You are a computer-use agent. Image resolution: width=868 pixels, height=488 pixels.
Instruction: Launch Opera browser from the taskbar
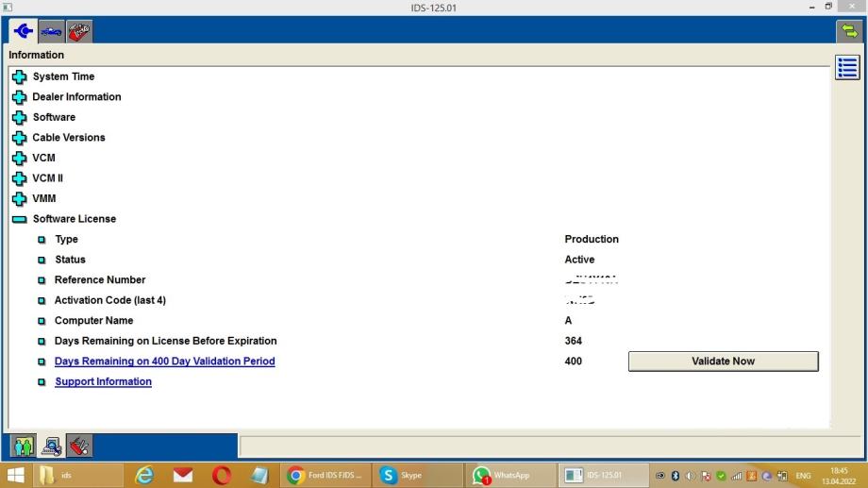222,476
